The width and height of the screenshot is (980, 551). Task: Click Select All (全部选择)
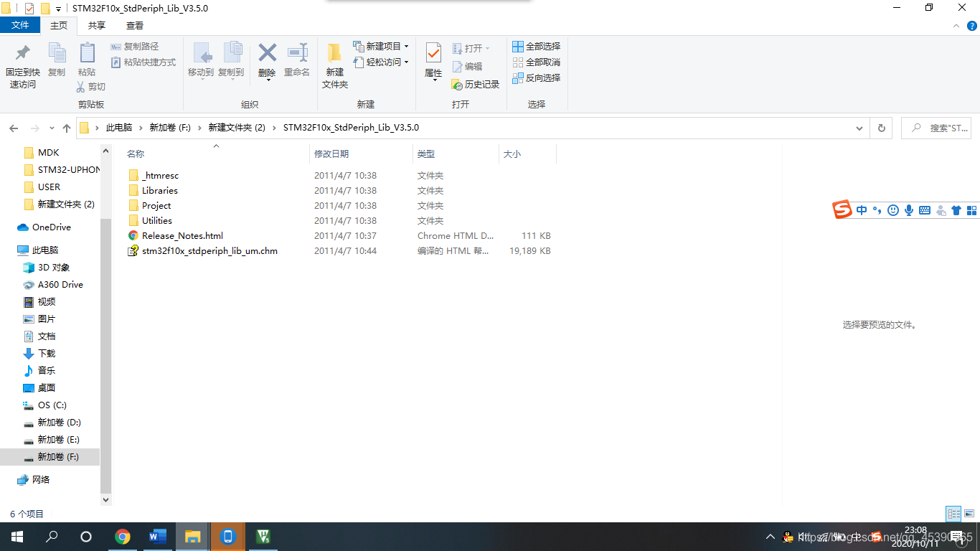tap(536, 46)
